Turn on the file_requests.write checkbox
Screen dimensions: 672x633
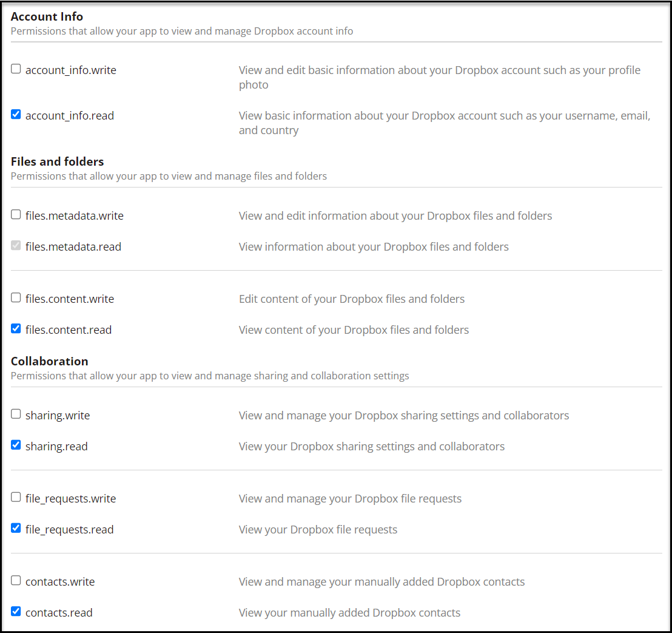point(16,498)
